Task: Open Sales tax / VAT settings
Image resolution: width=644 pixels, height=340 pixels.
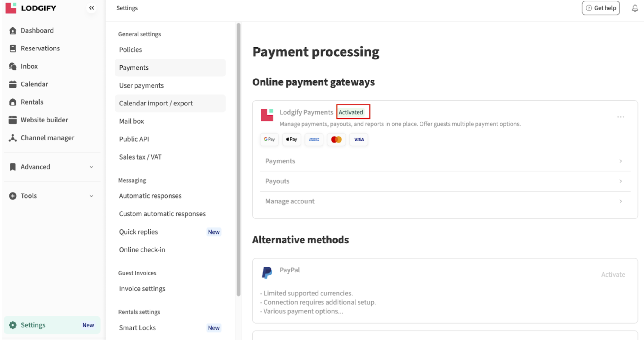Action: (140, 157)
